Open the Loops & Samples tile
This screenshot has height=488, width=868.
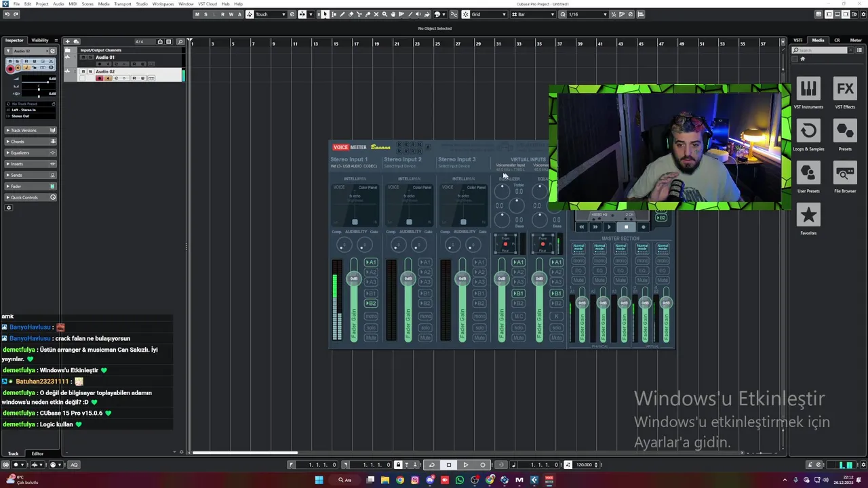(x=808, y=136)
